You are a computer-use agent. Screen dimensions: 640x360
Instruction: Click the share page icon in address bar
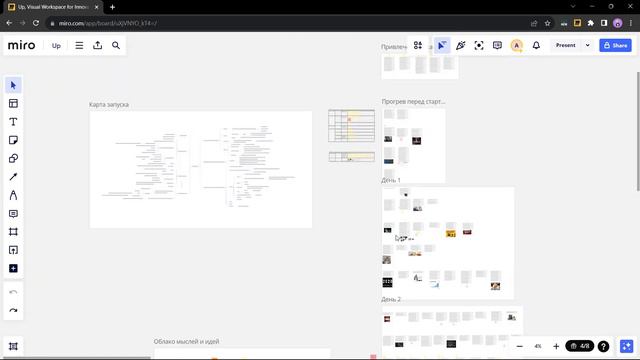click(534, 23)
